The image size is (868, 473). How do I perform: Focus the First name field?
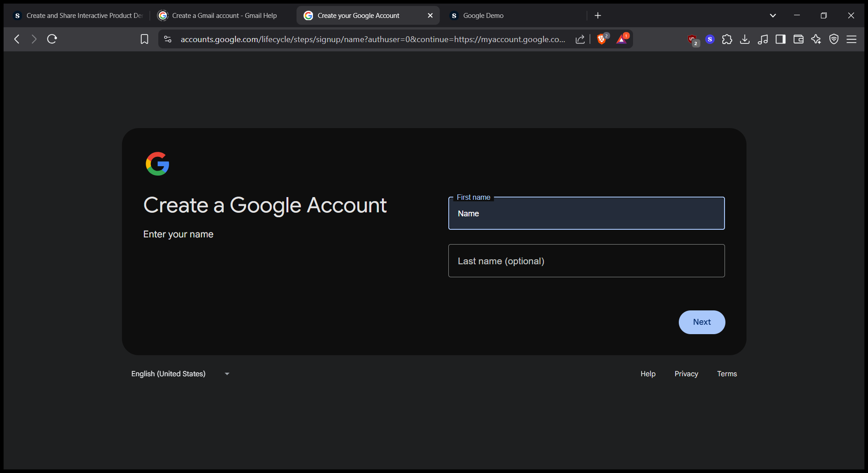point(586,213)
